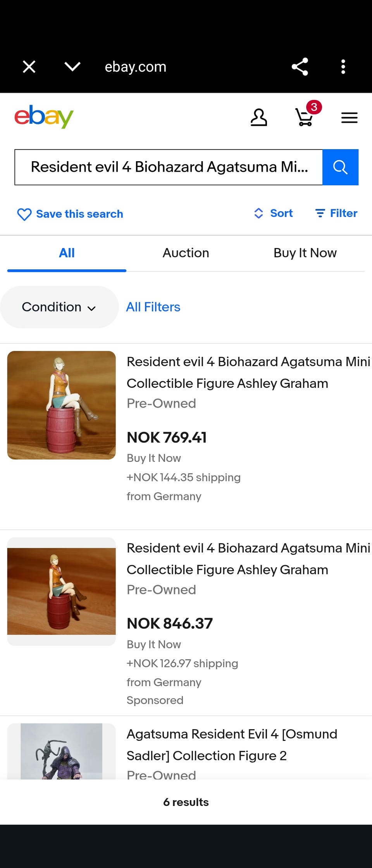Go to the eBay home logo

tap(44, 117)
